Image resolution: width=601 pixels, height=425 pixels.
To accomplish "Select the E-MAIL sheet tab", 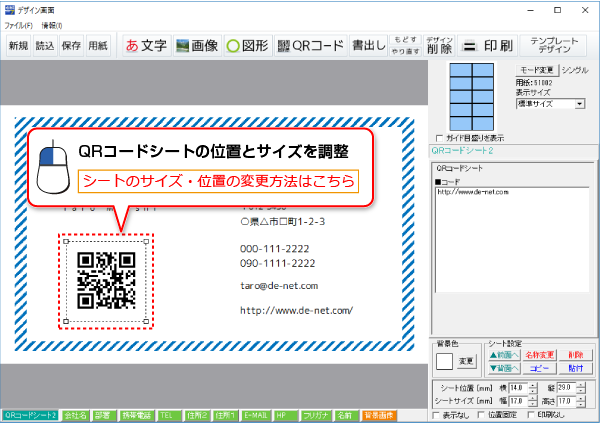I will tap(256, 415).
